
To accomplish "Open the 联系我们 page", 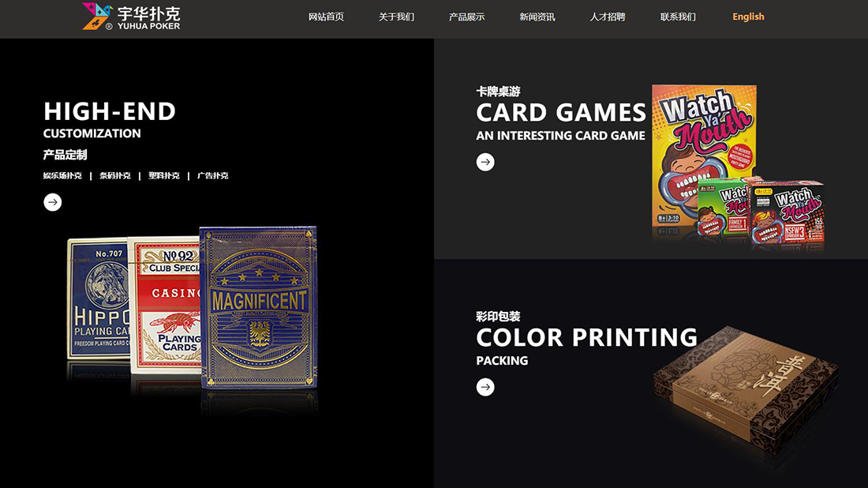I will click(x=678, y=17).
